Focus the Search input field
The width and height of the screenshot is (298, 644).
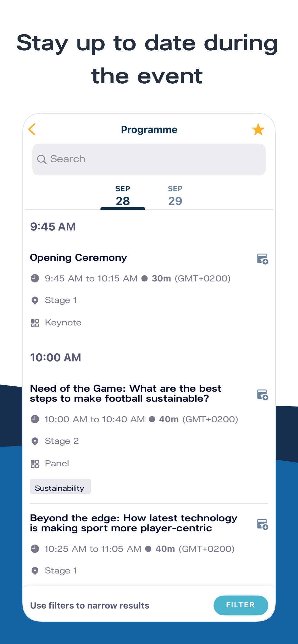[x=149, y=159]
